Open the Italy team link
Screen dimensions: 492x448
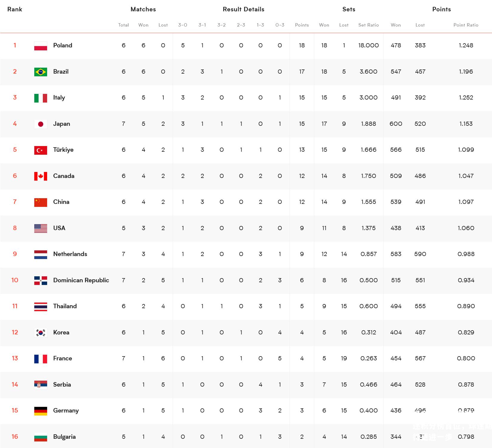point(59,97)
